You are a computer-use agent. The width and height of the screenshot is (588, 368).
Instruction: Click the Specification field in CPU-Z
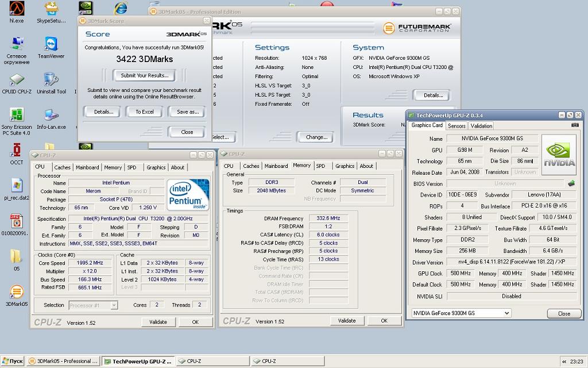pos(138,218)
